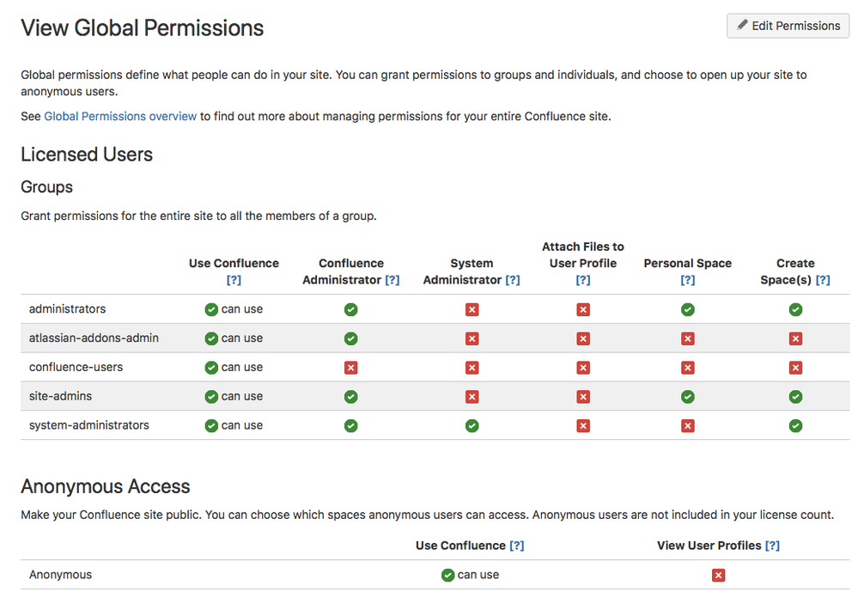Click atlassian-addons-admin Confluence Administrator green check

point(350,338)
